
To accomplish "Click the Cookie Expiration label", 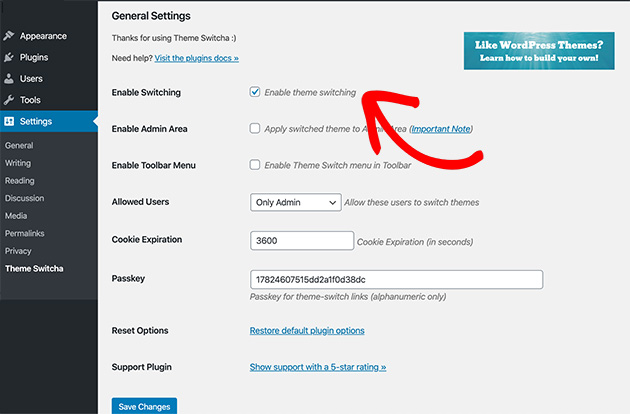I will pos(147,240).
